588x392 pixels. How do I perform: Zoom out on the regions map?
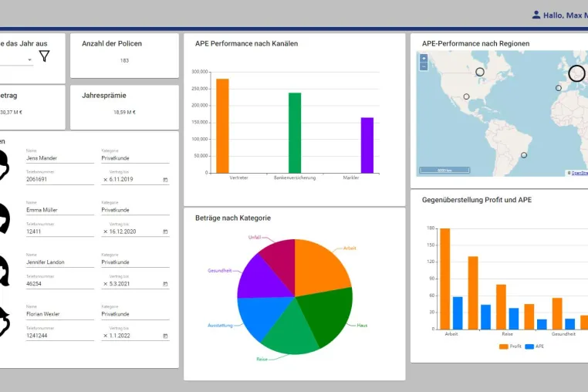point(424,66)
